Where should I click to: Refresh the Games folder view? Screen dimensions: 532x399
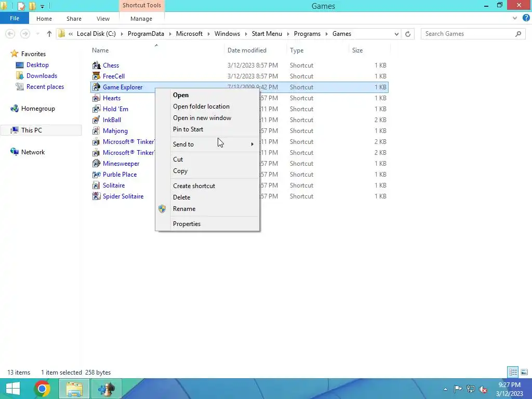408,34
